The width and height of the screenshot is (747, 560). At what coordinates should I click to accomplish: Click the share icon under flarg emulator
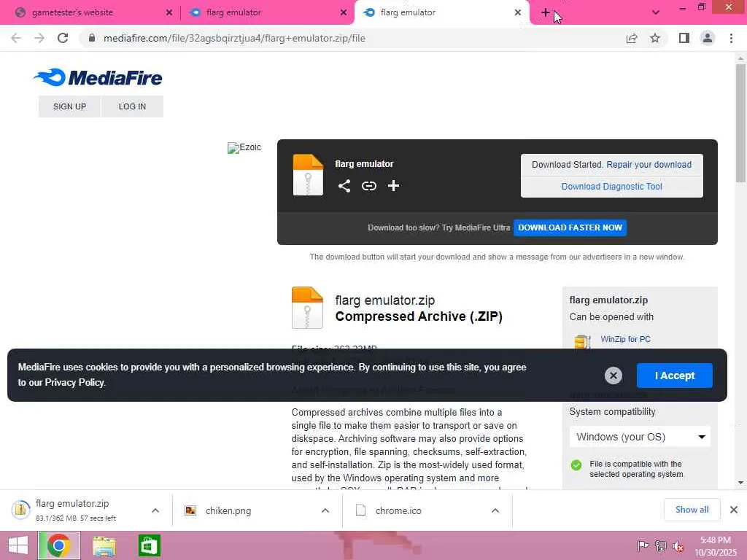tap(344, 186)
